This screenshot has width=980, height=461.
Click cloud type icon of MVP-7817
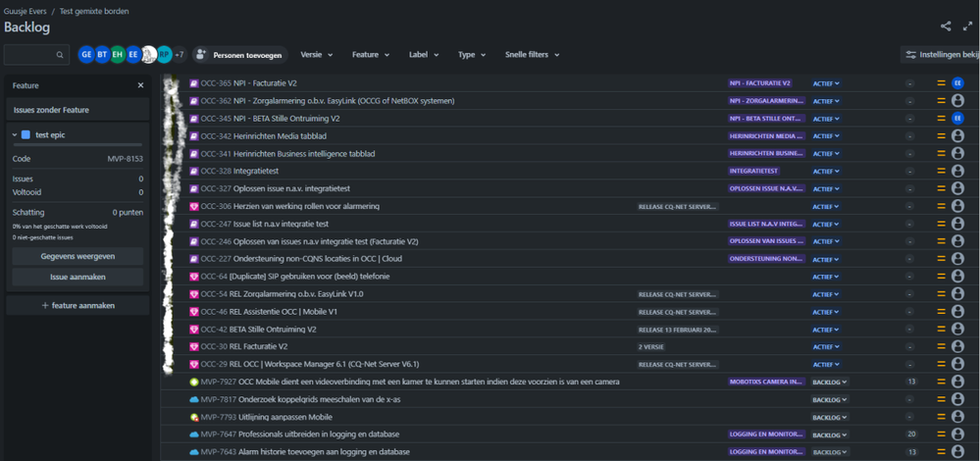pyautogui.click(x=194, y=399)
